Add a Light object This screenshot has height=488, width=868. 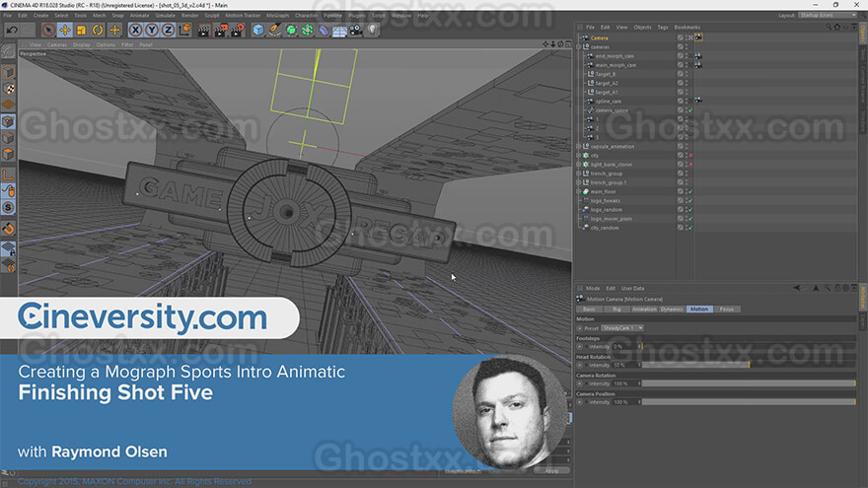(x=373, y=30)
